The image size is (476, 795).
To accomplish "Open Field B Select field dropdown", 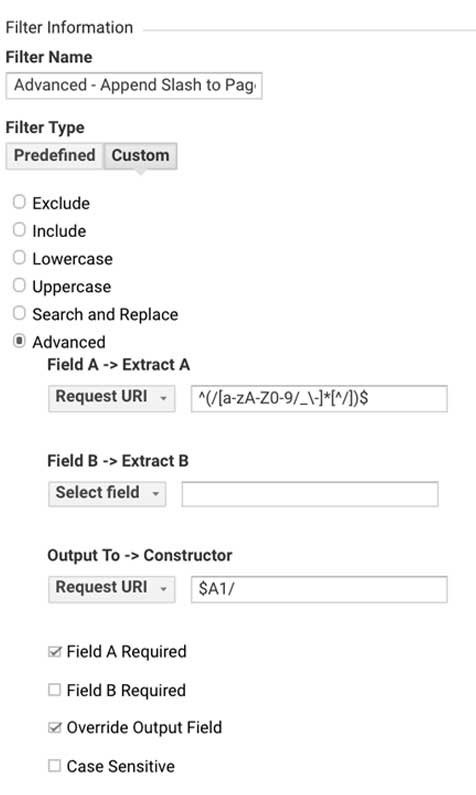I will click(107, 493).
